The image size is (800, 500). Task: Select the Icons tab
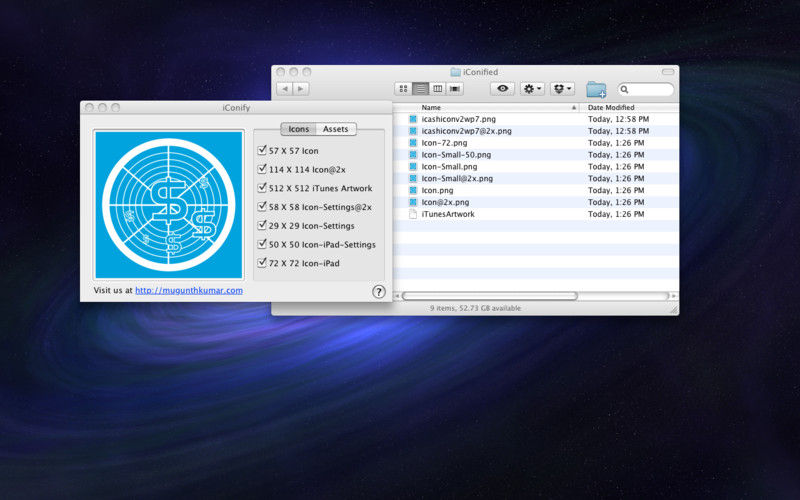coord(299,129)
